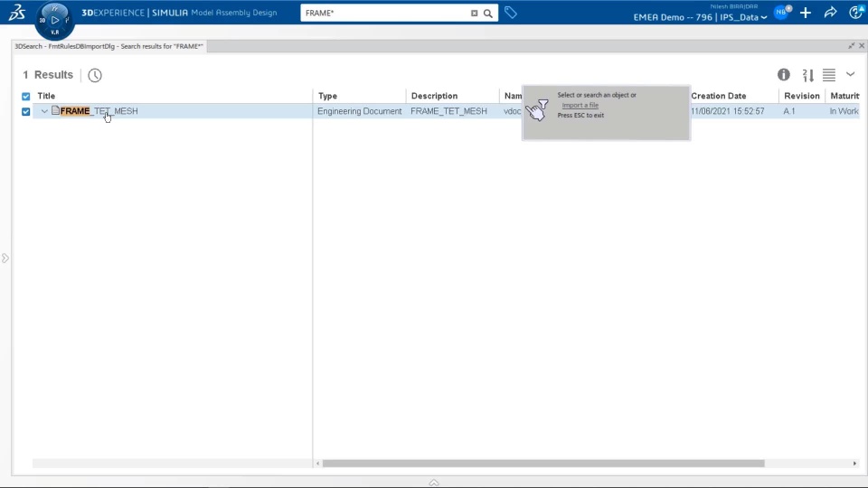The width and height of the screenshot is (868, 488).
Task: Select the 3DSearch results tab
Action: 109,46
